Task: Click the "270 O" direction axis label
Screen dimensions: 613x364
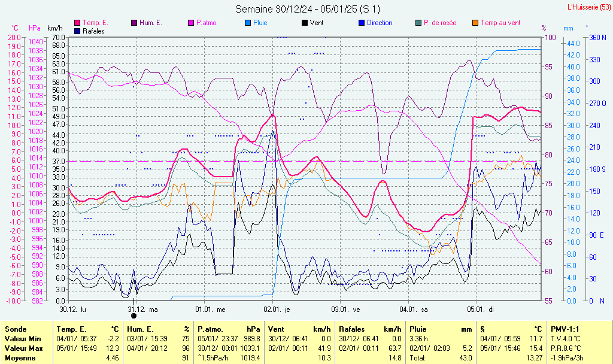Action: tap(598, 103)
